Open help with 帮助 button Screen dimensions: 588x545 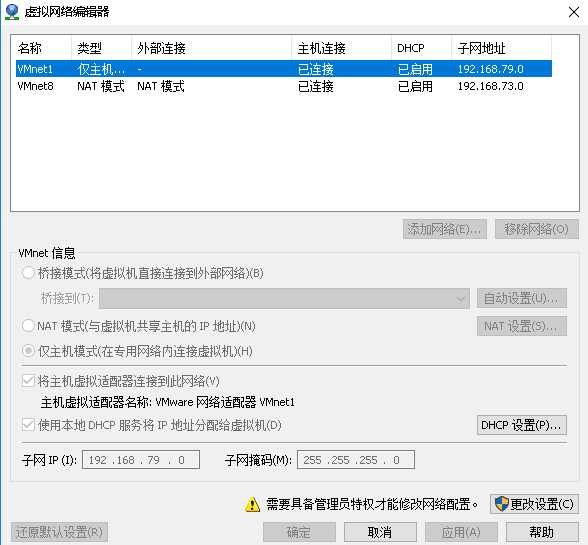pyautogui.click(x=542, y=532)
